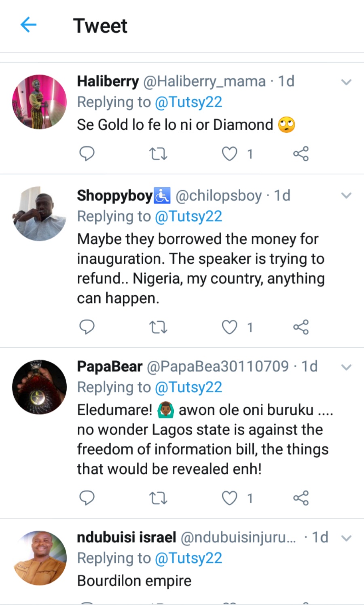The height and width of the screenshot is (605, 364).
Task: Open PapaBear's profile avatar
Action: pyautogui.click(x=40, y=387)
